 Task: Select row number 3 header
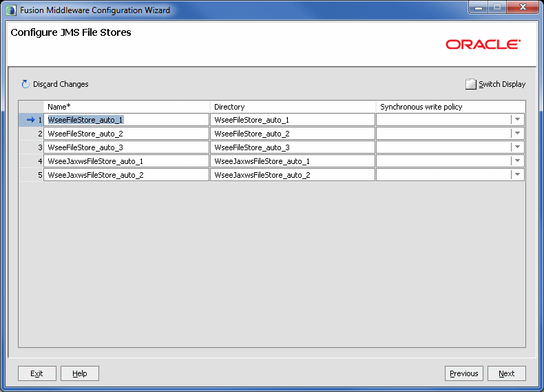[x=31, y=147]
